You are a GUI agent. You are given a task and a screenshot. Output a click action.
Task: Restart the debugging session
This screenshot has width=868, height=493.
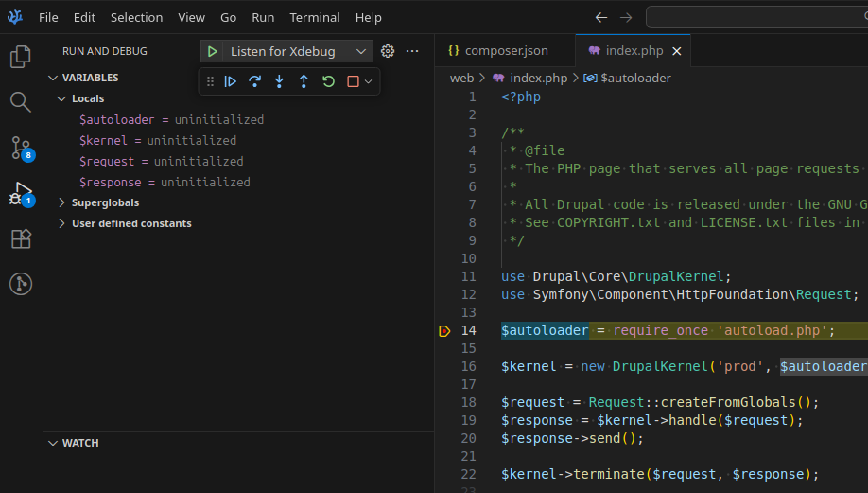[x=328, y=81]
